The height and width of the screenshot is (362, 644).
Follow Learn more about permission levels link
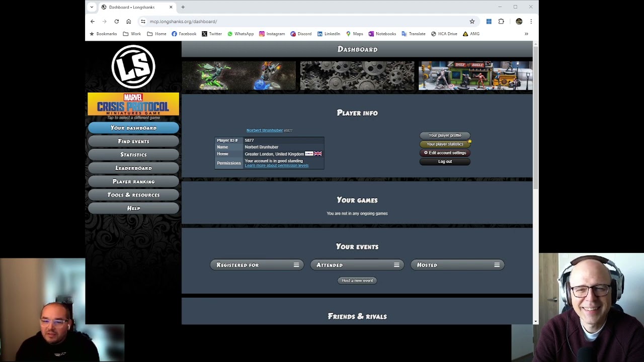click(277, 165)
